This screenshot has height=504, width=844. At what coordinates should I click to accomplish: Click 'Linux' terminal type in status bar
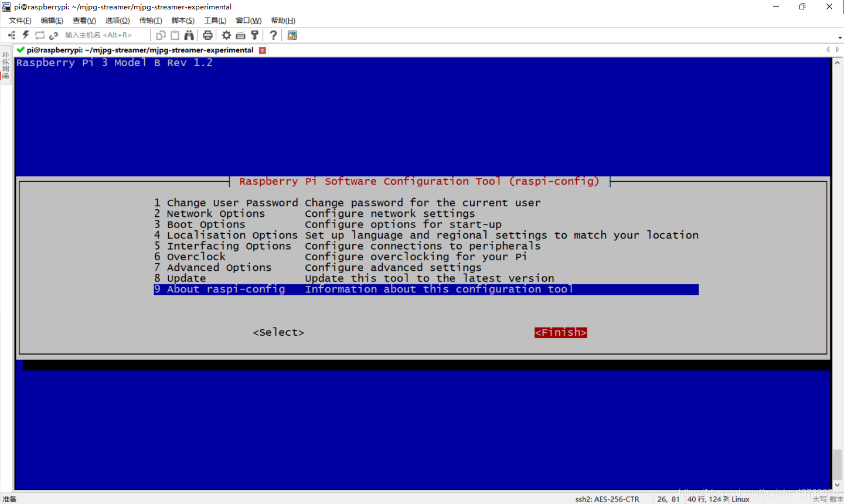point(741,499)
